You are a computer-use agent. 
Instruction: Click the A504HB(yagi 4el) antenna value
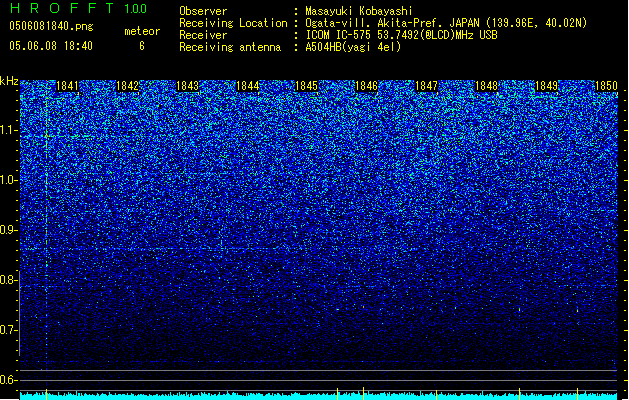(x=353, y=47)
